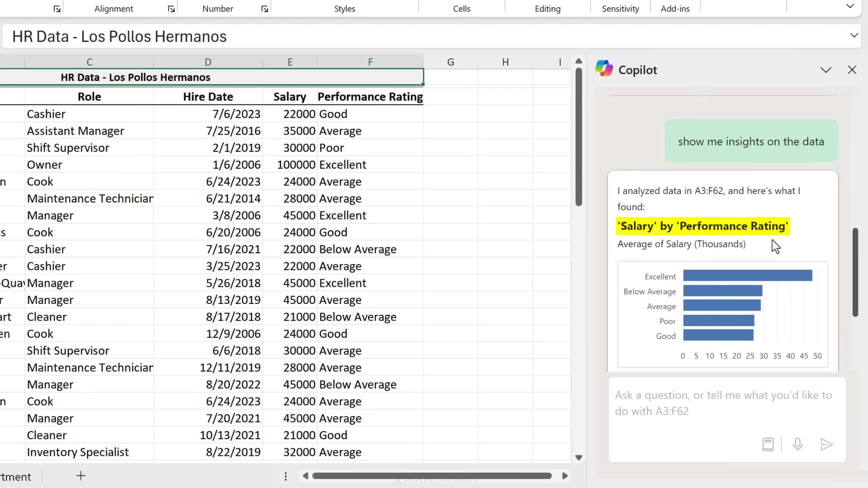This screenshot has width=868, height=488.
Task: Click the Role header cell
Action: [89, 97]
